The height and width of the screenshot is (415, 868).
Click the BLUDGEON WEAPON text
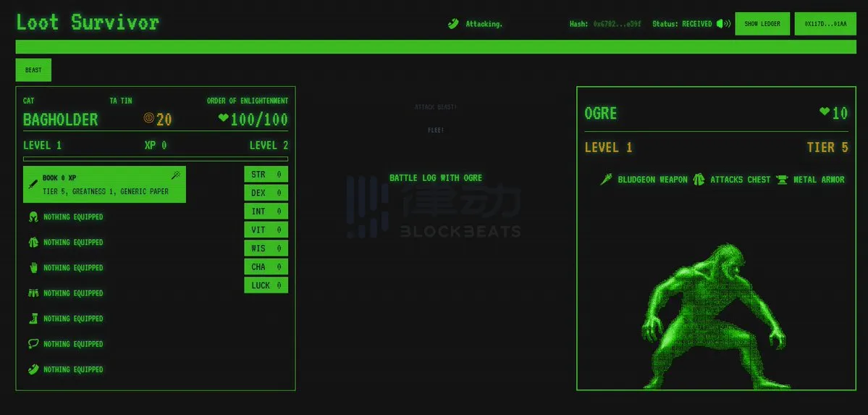coord(653,180)
